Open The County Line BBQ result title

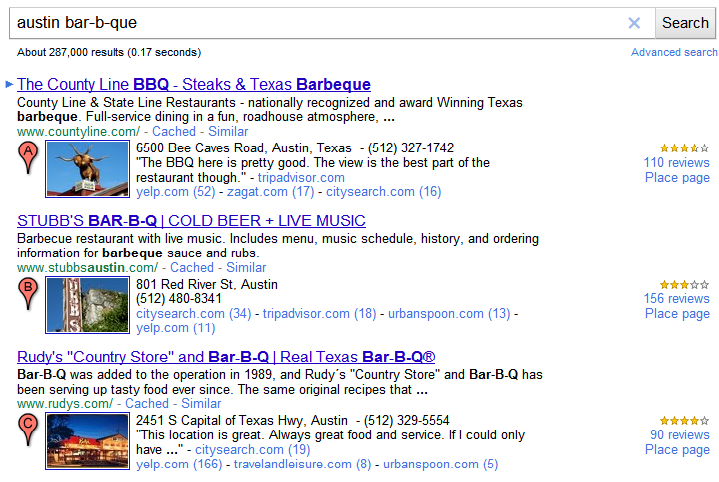[194, 84]
